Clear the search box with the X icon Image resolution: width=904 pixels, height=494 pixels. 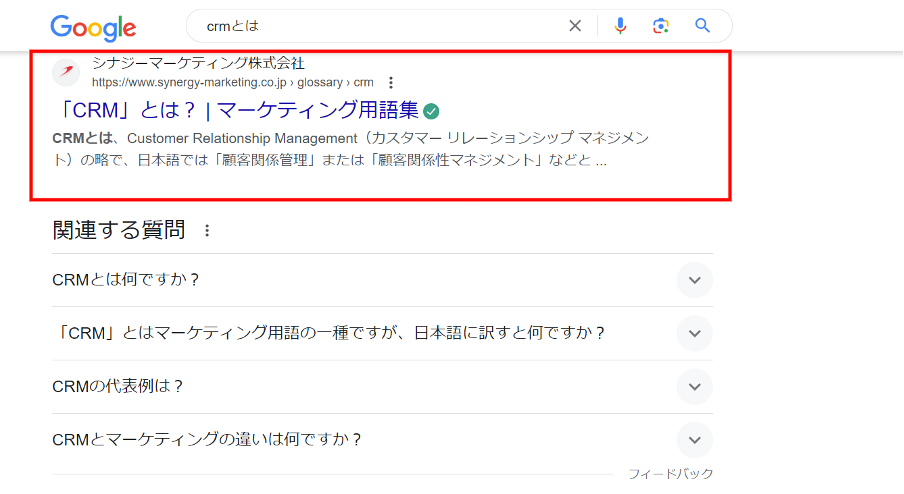(575, 25)
